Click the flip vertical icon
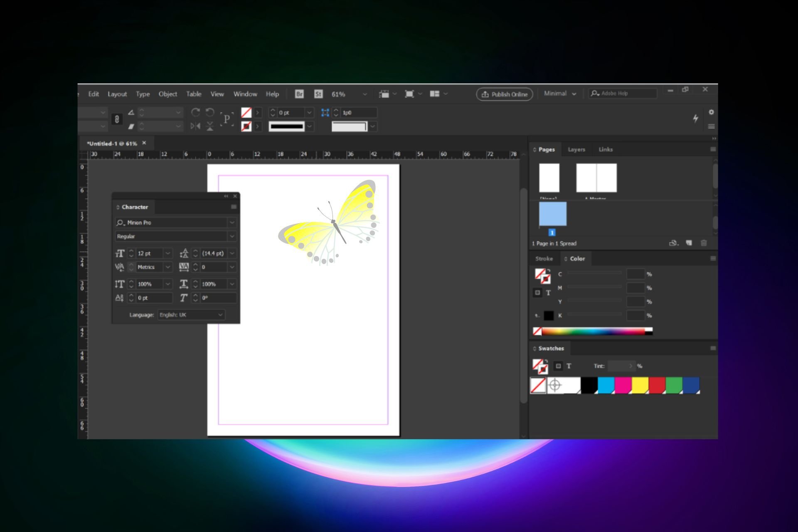This screenshot has height=532, width=798. tap(210, 126)
